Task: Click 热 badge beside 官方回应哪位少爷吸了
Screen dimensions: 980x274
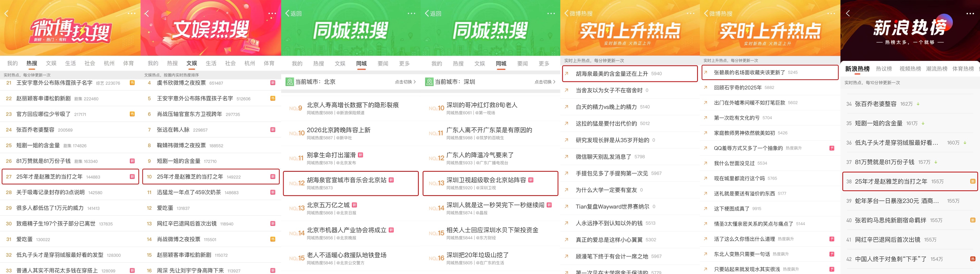Action: (x=132, y=114)
